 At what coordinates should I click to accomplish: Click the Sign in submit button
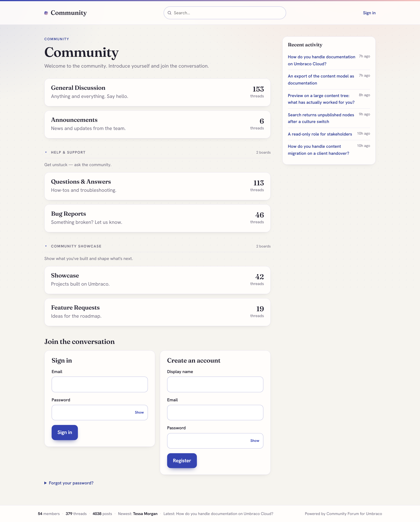coord(65,432)
